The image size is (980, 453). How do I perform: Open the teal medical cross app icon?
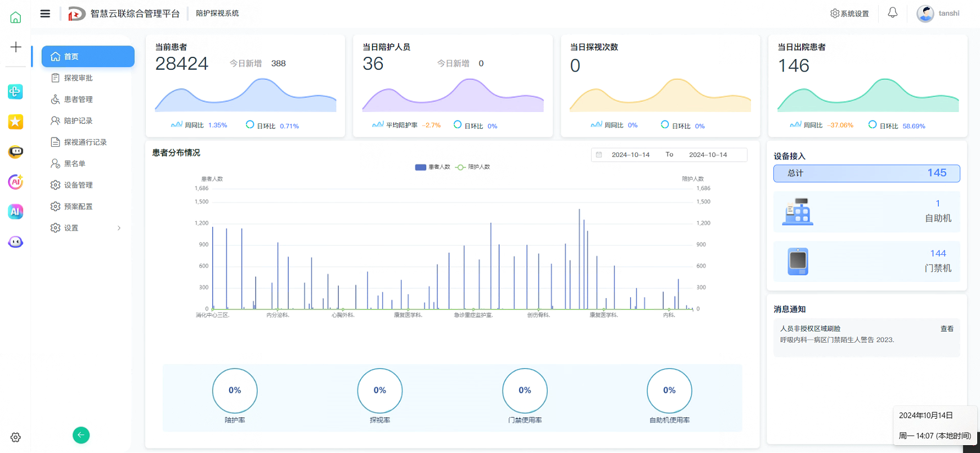point(16,91)
